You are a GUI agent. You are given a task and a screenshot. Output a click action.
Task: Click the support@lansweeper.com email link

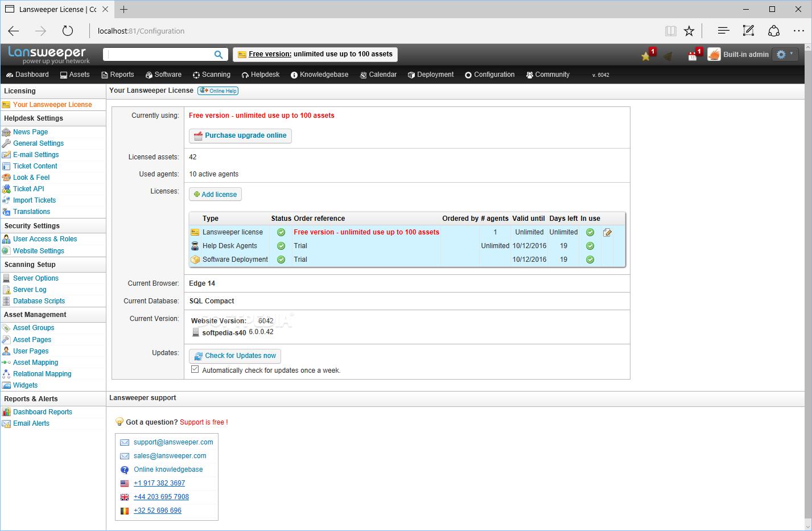[x=173, y=442]
